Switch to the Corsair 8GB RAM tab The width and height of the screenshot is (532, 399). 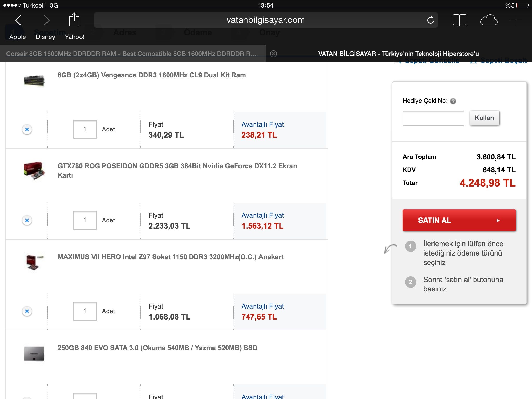[x=131, y=54]
